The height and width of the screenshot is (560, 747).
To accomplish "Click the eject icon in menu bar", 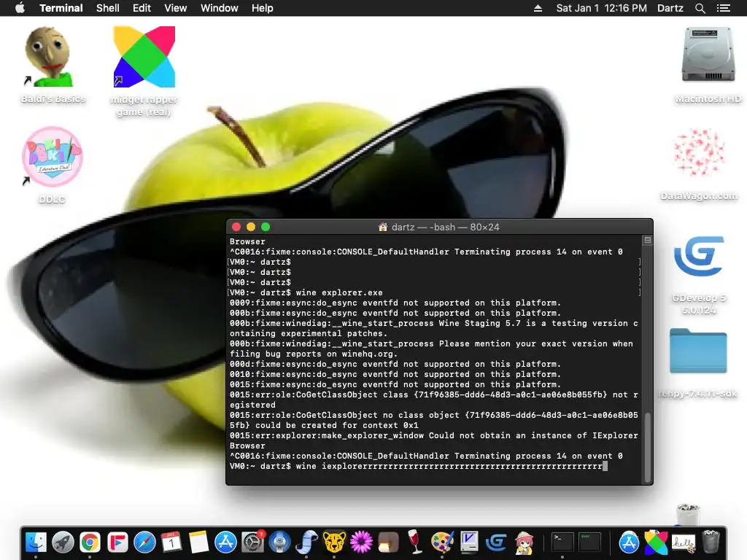I will click(538, 8).
